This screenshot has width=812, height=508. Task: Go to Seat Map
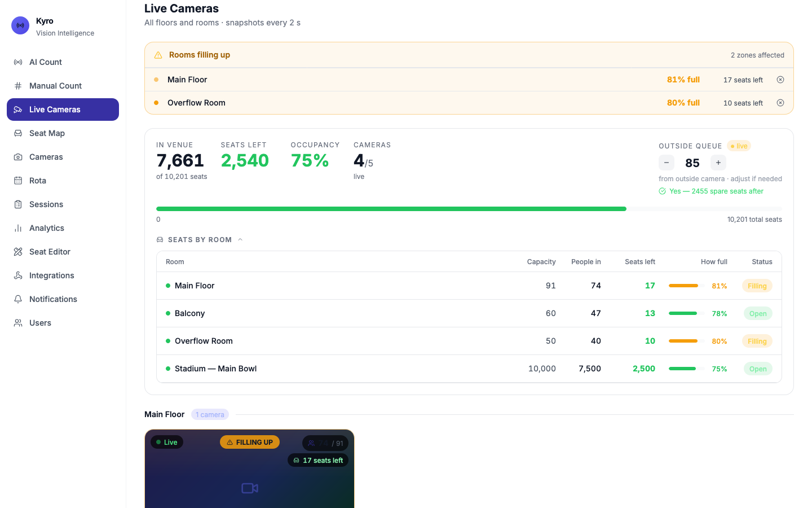tap(63, 133)
